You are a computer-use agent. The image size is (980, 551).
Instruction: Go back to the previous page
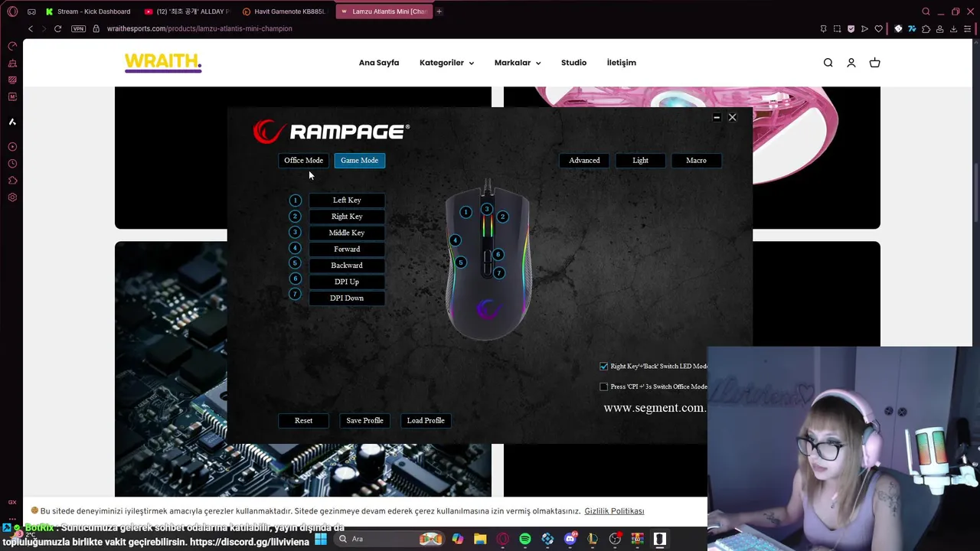(31, 28)
